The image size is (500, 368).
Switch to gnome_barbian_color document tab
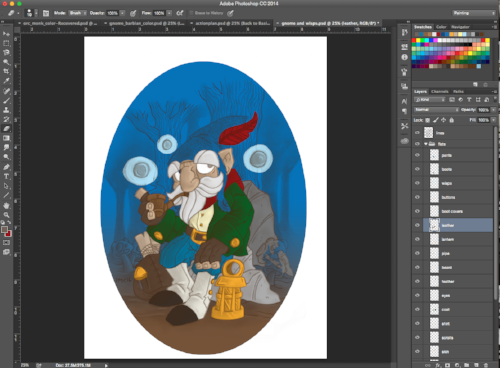pyautogui.click(x=145, y=23)
